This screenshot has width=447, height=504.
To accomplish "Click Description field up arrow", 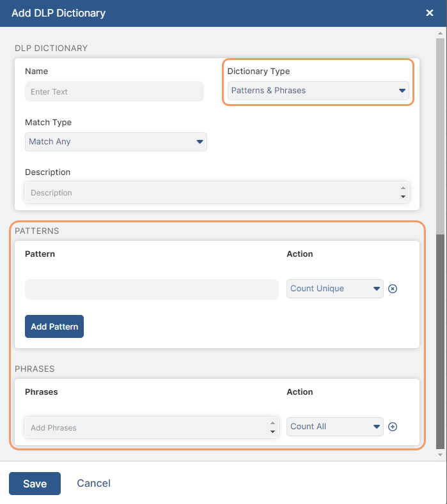I will [x=403, y=188].
